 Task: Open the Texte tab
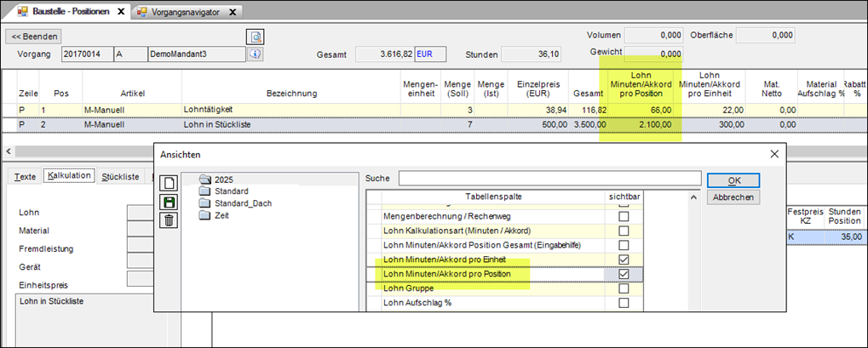coord(25,176)
